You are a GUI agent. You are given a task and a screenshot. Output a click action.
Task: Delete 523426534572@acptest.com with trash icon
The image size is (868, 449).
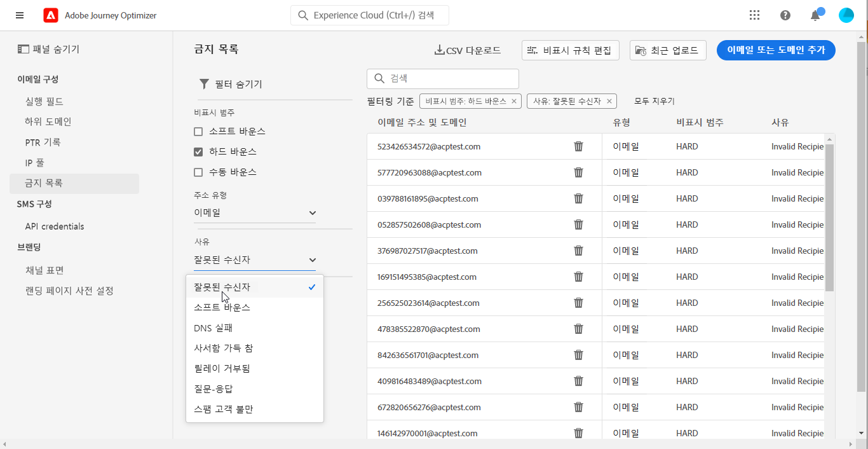click(578, 146)
